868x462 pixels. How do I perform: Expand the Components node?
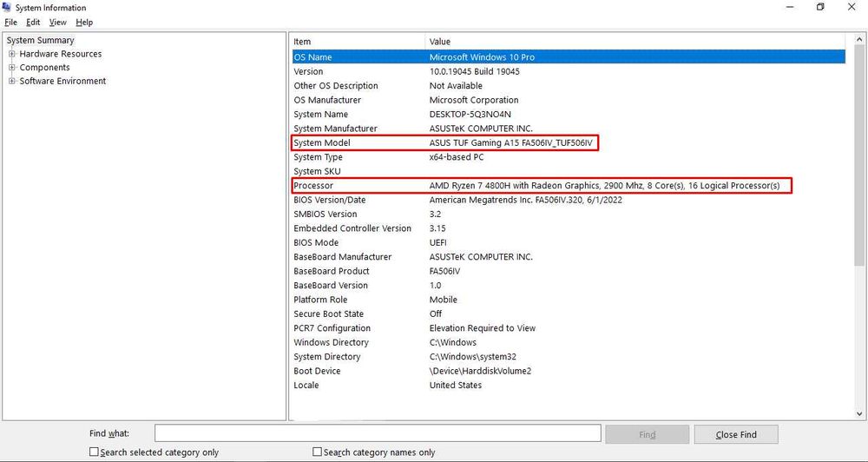(11, 67)
